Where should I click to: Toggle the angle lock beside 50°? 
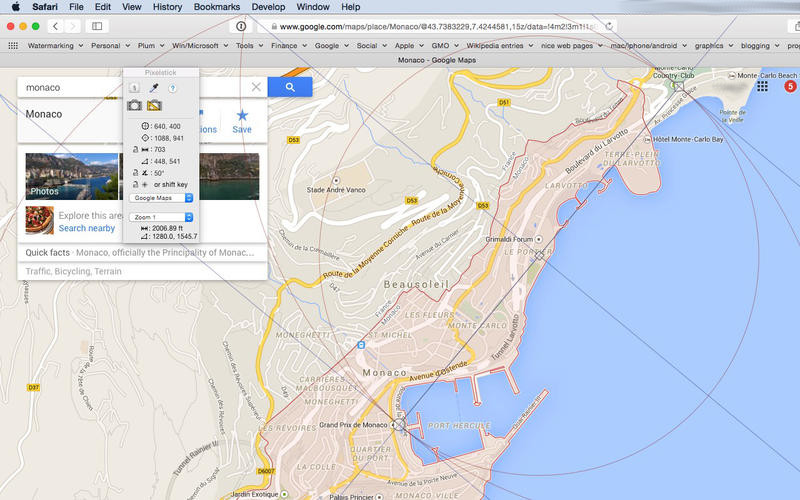(136, 173)
